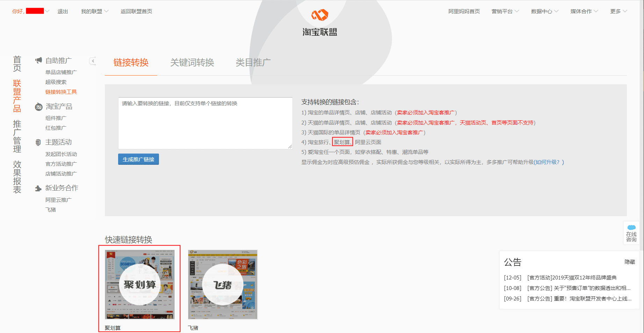Open the 开发者中心上线 announcement
Image resolution: width=644 pixels, height=333 pixels.
click(x=579, y=299)
